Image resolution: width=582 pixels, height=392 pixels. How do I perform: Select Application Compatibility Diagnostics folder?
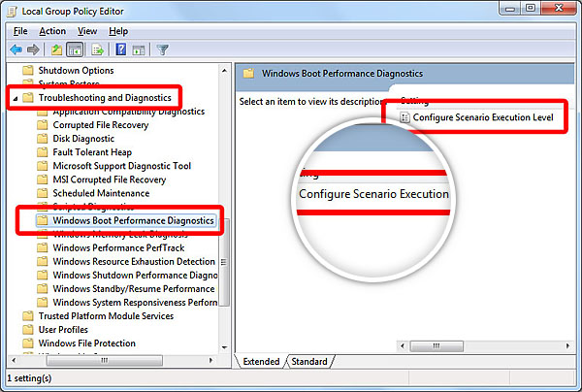(x=128, y=112)
